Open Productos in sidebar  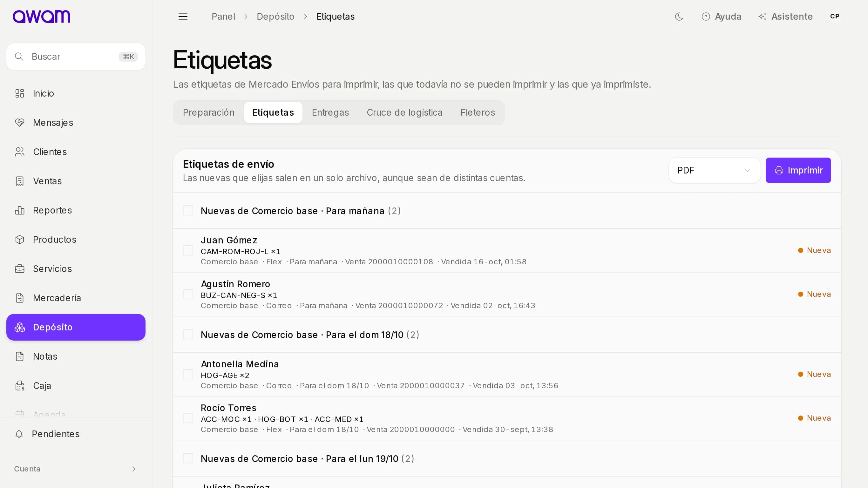coord(76,240)
